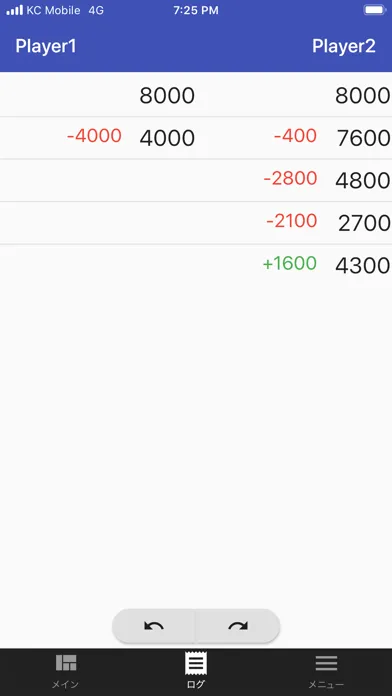The height and width of the screenshot is (696, 392).
Task: Tap Player1 starting value 8000
Action: 167,95
